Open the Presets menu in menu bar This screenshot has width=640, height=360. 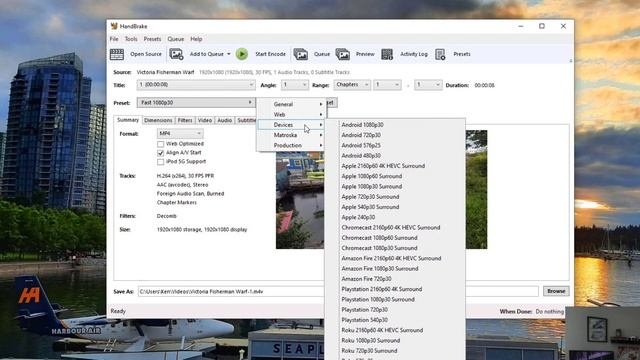(x=152, y=39)
